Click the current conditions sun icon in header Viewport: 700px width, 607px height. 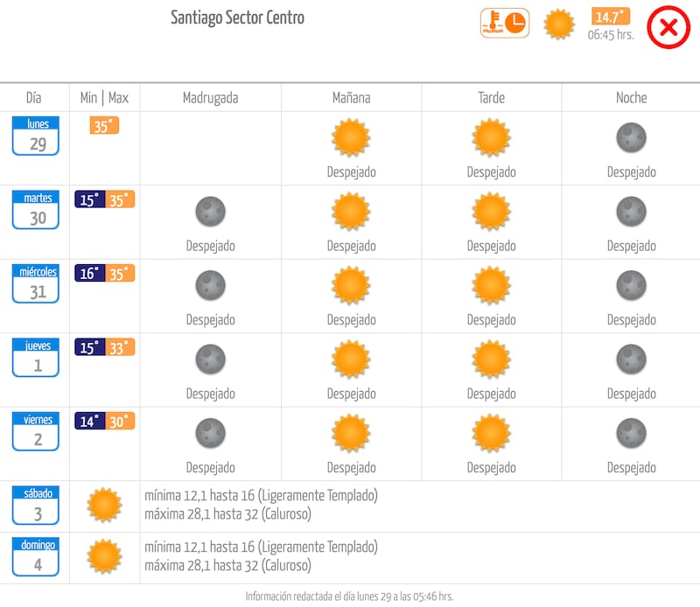(558, 24)
